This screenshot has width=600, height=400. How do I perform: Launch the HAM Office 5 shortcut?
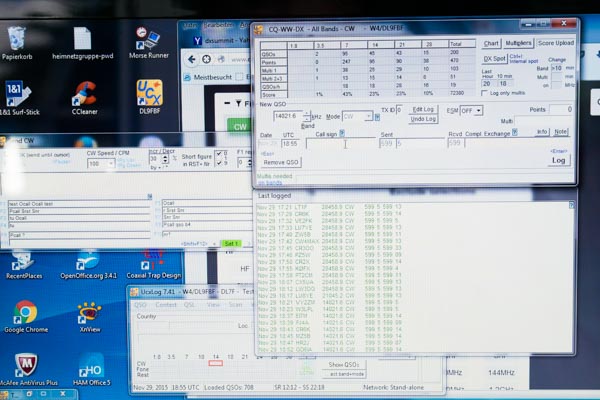(91, 366)
